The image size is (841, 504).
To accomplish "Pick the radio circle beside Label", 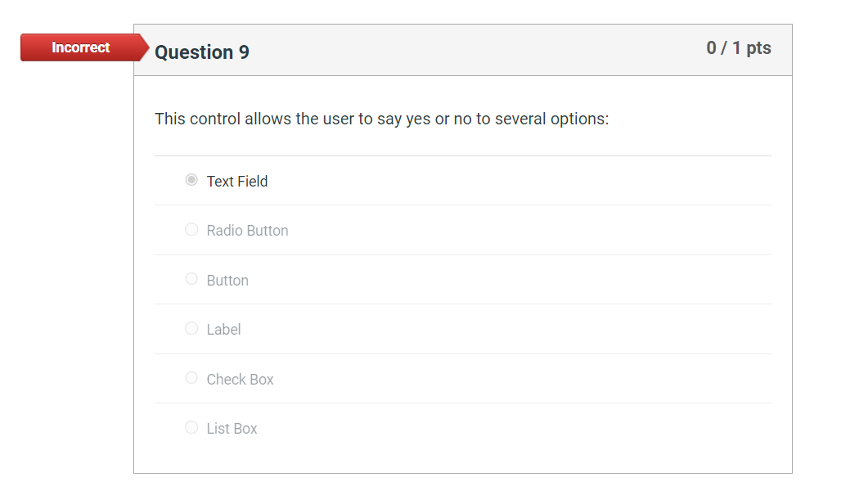I will (191, 329).
